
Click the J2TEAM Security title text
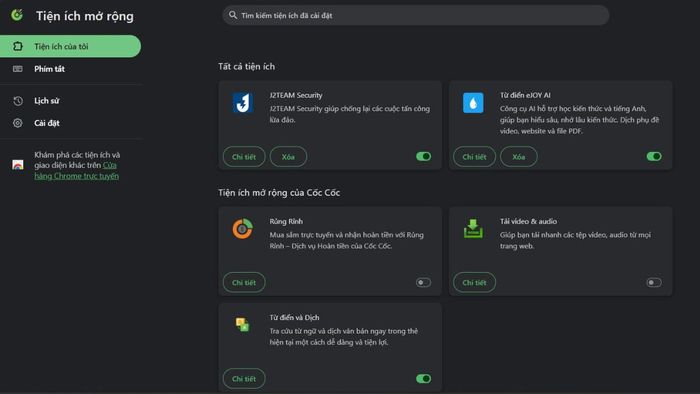(296, 95)
